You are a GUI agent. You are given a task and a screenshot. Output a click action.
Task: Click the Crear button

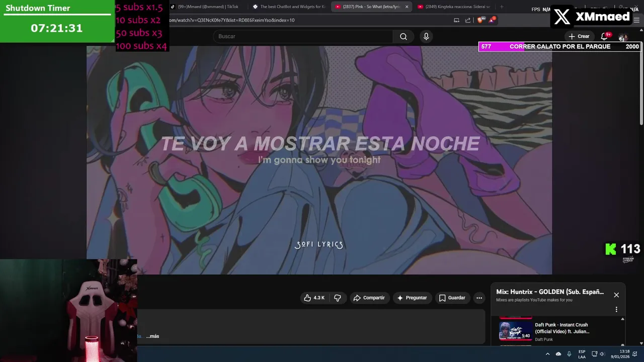[579, 36]
